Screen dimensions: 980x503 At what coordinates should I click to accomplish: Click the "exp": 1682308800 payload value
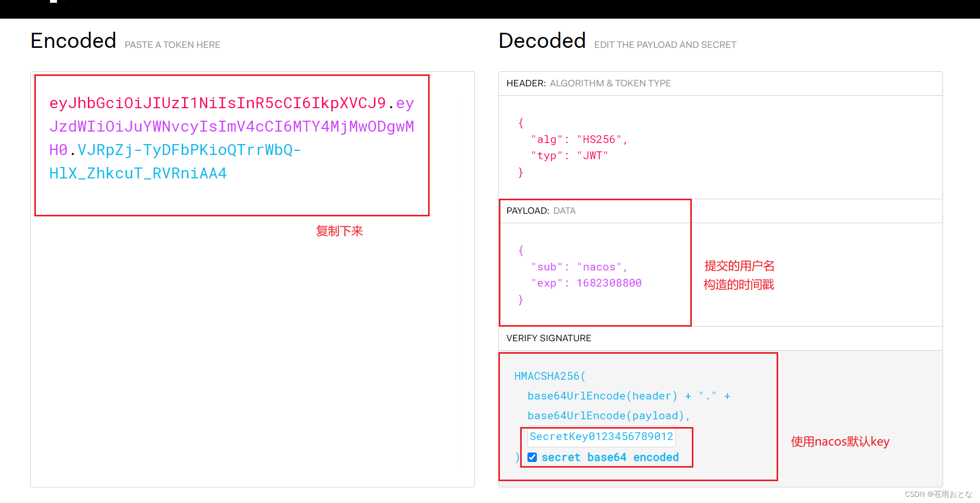pyautogui.click(x=609, y=283)
